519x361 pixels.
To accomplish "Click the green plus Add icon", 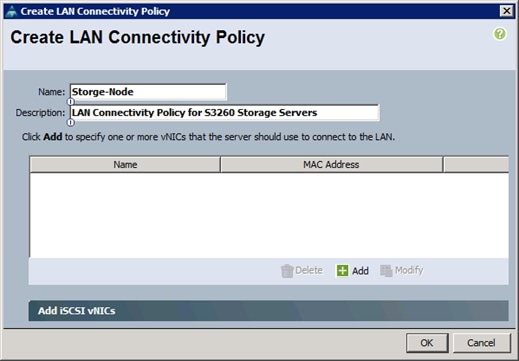I will pyautogui.click(x=342, y=270).
